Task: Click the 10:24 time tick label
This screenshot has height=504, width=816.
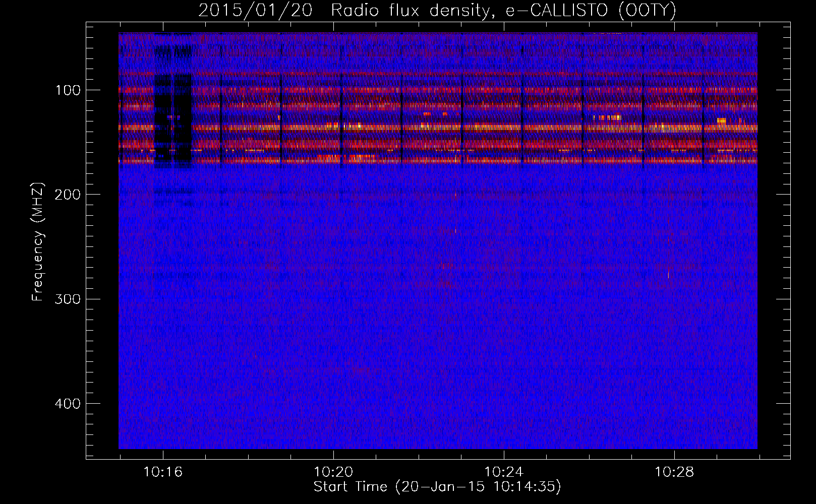Action: (504, 472)
